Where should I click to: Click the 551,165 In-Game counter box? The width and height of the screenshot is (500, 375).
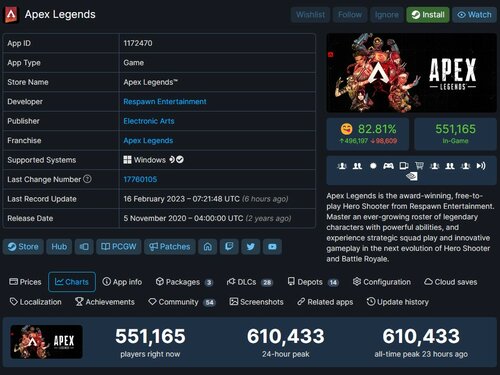[455, 134]
